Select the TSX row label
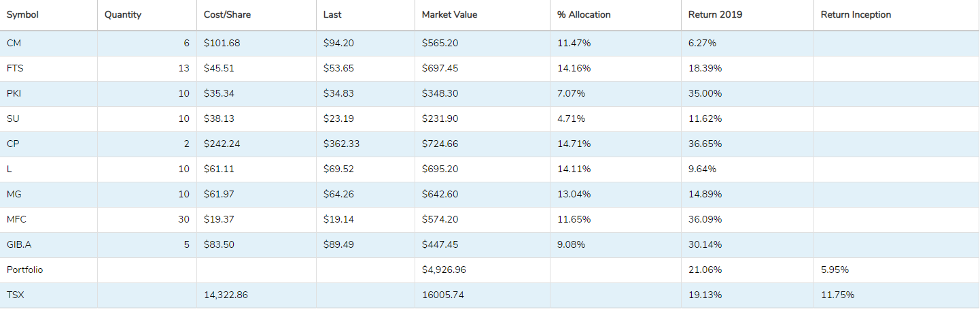Screen dimensions: 980x309 (15, 295)
